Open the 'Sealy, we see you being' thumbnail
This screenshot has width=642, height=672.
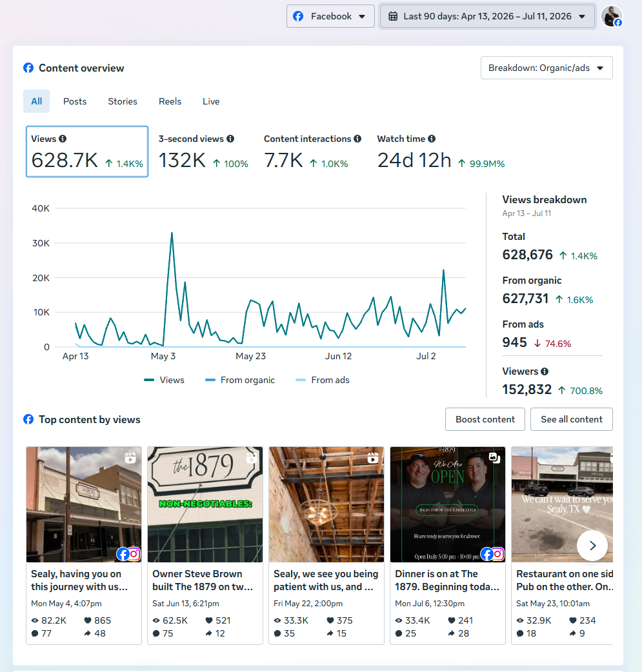326,504
